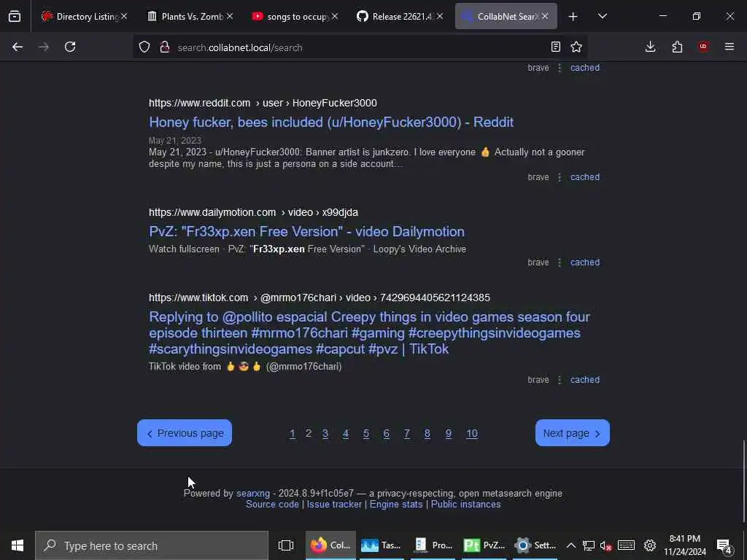Viewport: 747px width, 560px height.
Task: Jump to results page 6
Action: point(387,434)
